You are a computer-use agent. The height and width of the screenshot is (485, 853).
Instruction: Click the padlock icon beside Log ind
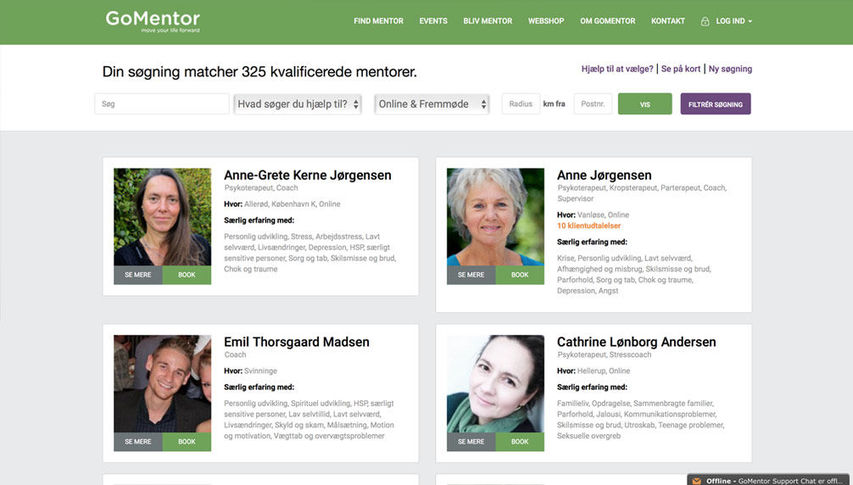[704, 21]
